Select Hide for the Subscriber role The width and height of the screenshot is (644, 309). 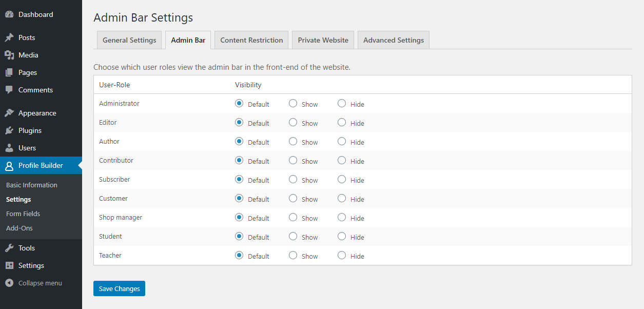[342, 179]
